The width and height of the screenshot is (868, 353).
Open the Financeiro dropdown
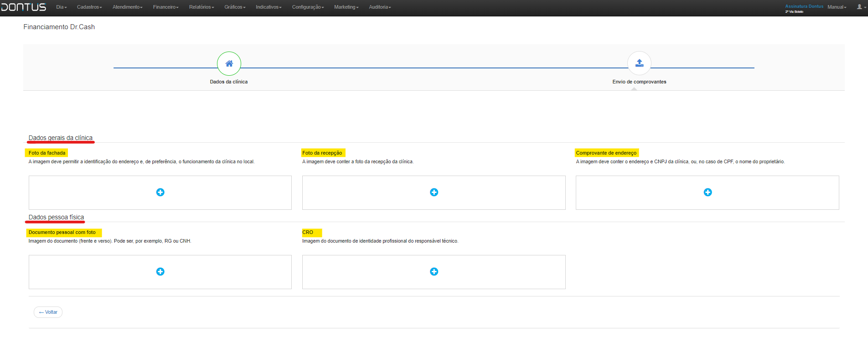tap(166, 7)
